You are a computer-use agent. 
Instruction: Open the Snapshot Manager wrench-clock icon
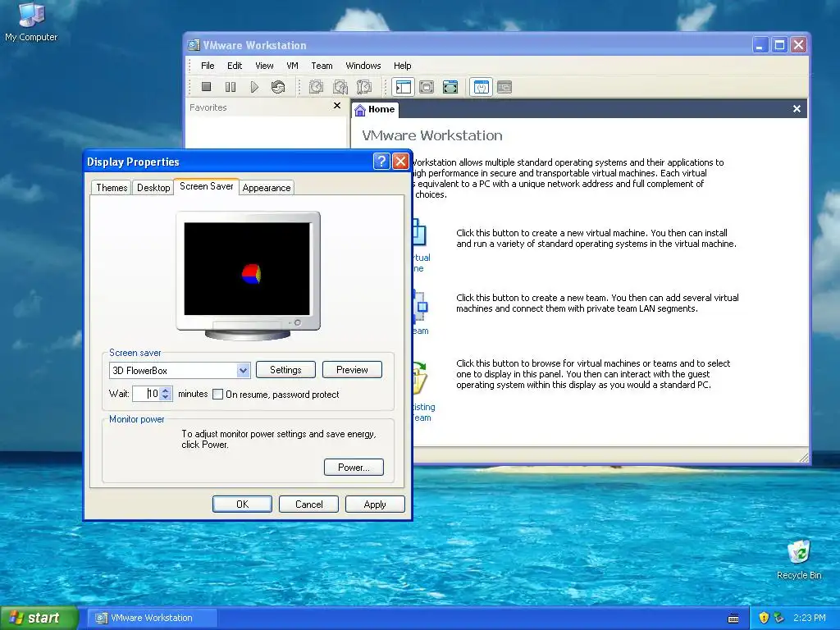[363, 86]
